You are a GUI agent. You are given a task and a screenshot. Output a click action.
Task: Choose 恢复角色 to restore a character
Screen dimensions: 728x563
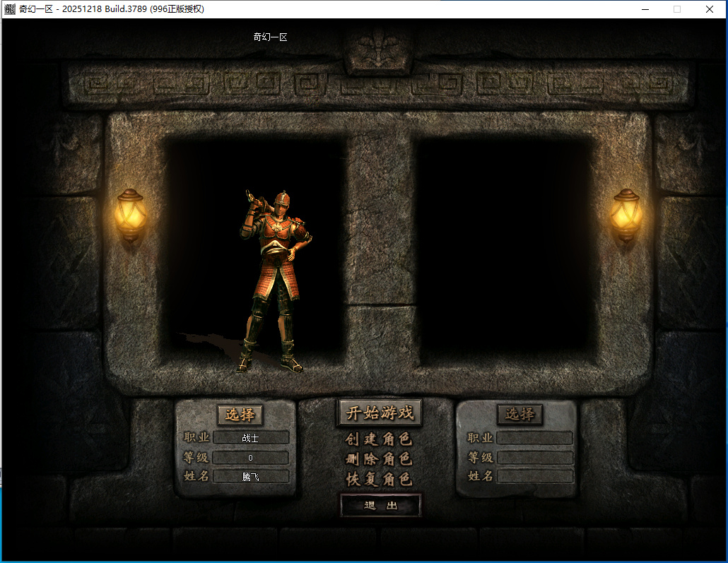379,479
